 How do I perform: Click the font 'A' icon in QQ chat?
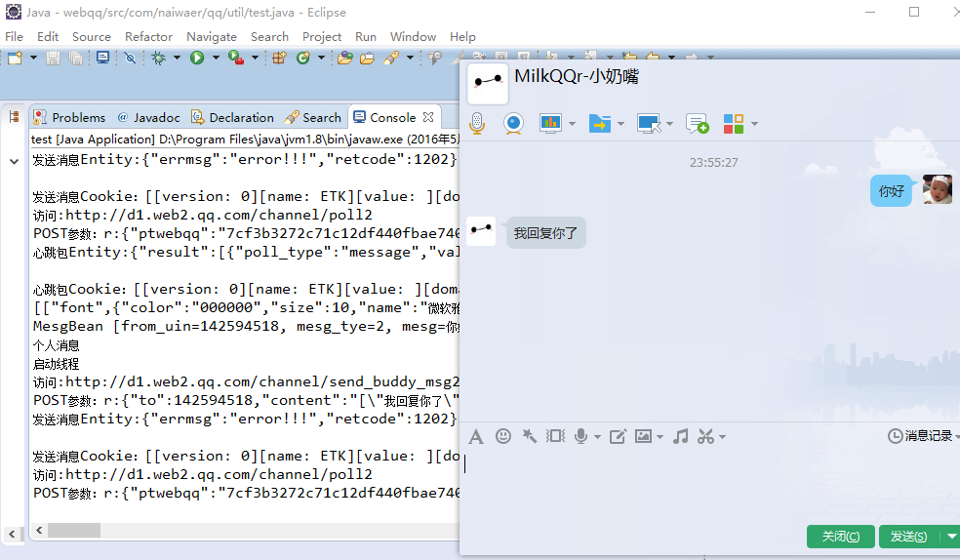pyautogui.click(x=476, y=436)
